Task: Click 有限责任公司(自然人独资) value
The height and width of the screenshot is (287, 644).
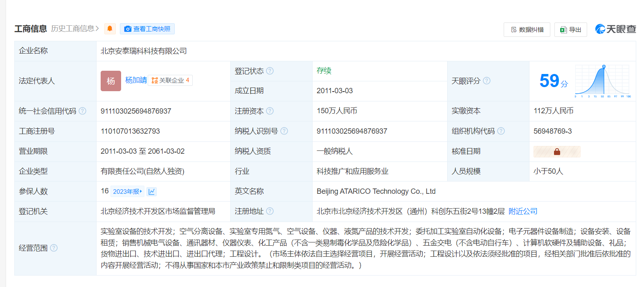Action: click(142, 171)
